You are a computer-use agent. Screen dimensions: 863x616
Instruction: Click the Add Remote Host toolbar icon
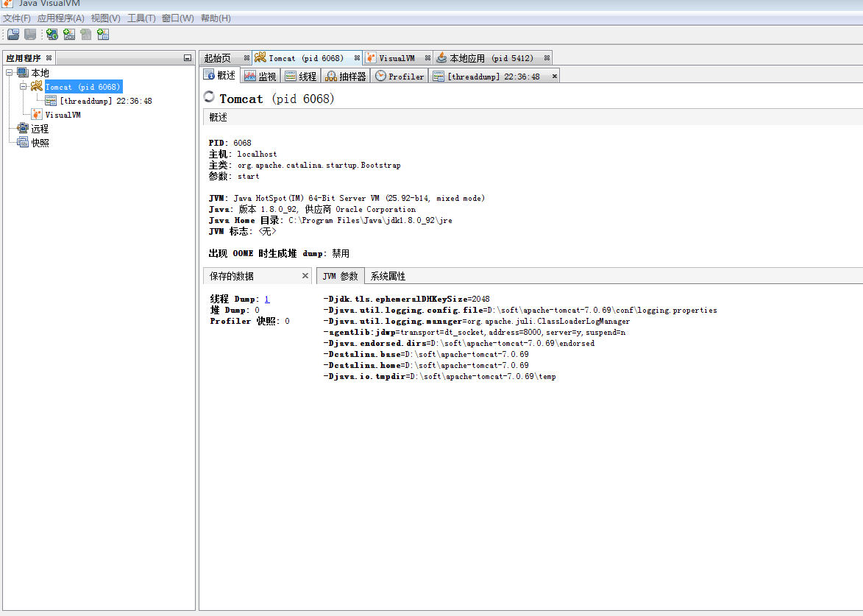52,34
